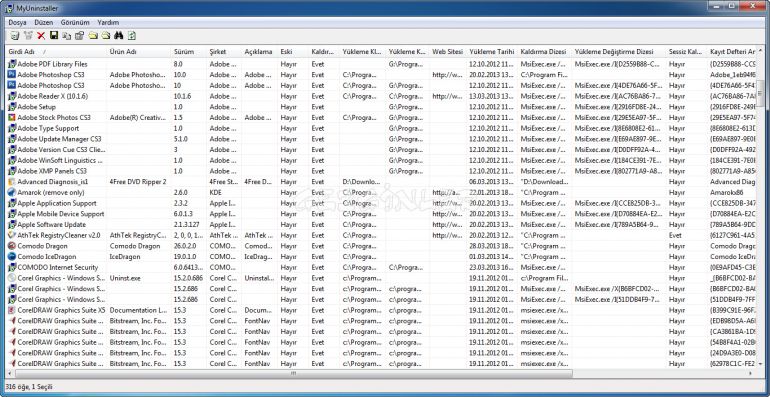Screen dimensions: 770x397
Task: Select the Adobe XMP Panels CS3 entry name
Action: [x=52, y=171]
